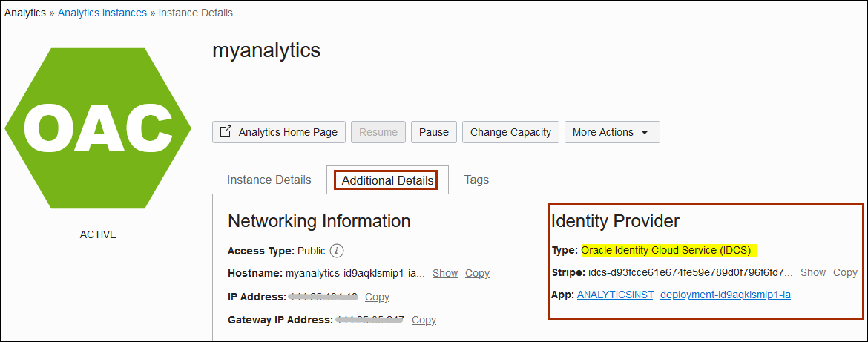Go to the Analytics Instances breadcrumb
Screen dimensions: 868x342
pyautogui.click(x=102, y=13)
